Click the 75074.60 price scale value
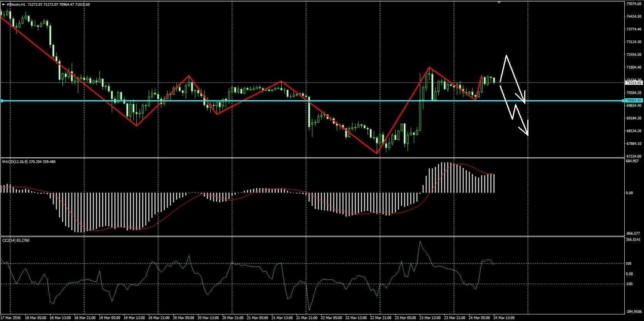This screenshot has width=644, height=321. coord(634,4)
